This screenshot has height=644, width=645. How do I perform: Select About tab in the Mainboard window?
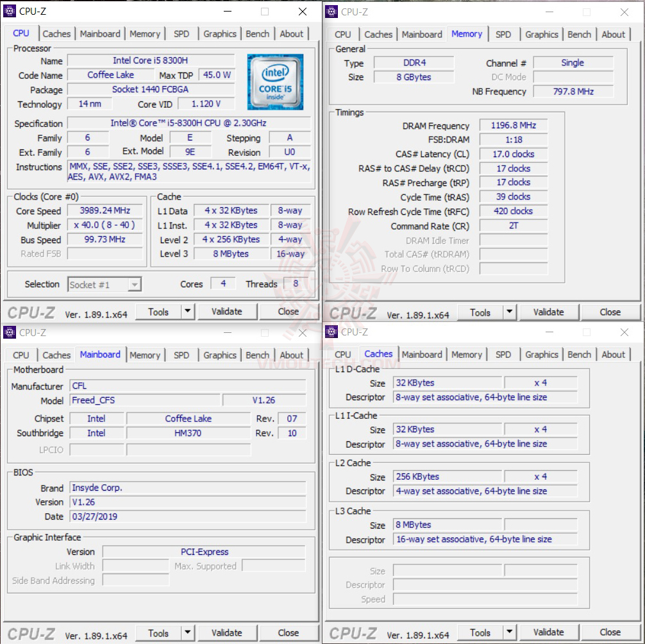(x=291, y=355)
